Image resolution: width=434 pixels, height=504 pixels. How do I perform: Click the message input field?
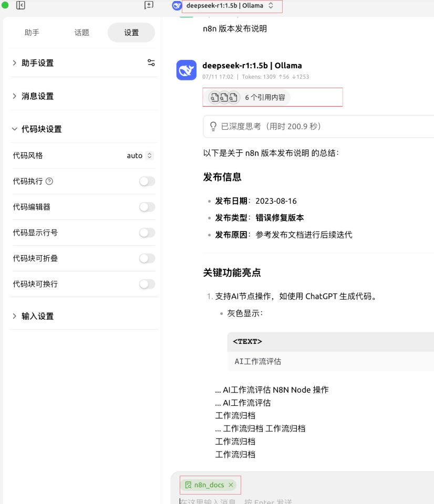tap(303, 501)
